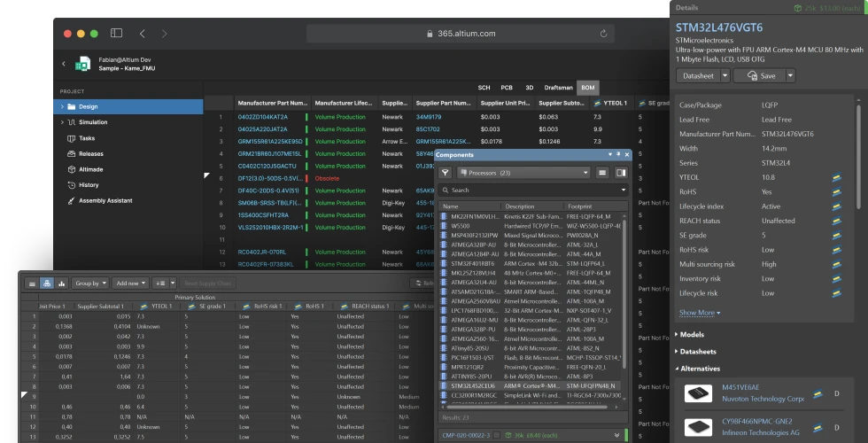Click the YTEOL 1 web BOM column header
This screenshot has height=443, width=868.
tap(611, 103)
